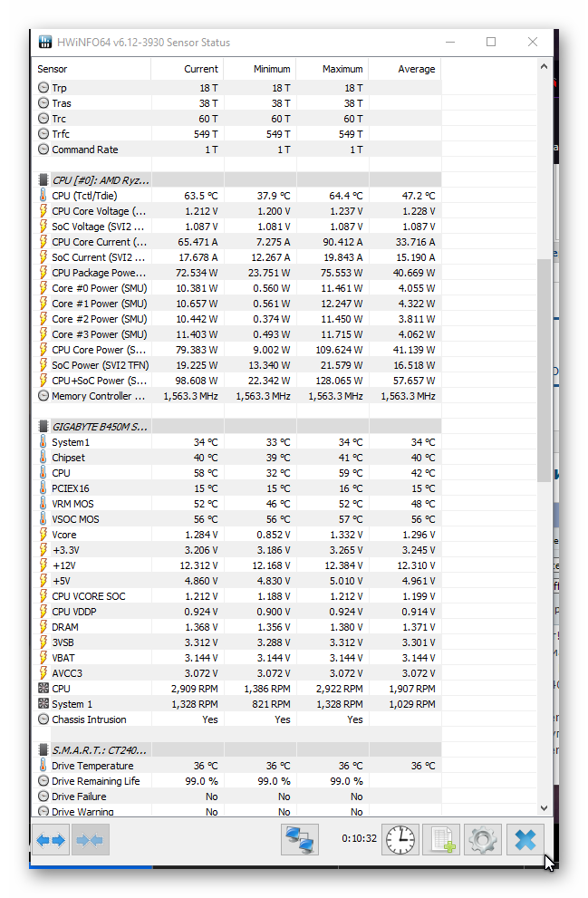Click thermometer icon beside VRM MOS
Viewport: 588px width, 898px height.
point(43,504)
